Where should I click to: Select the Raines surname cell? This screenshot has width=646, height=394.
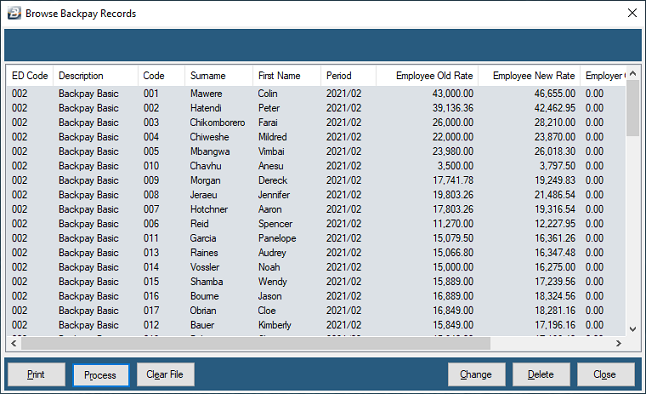click(x=204, y=253)
